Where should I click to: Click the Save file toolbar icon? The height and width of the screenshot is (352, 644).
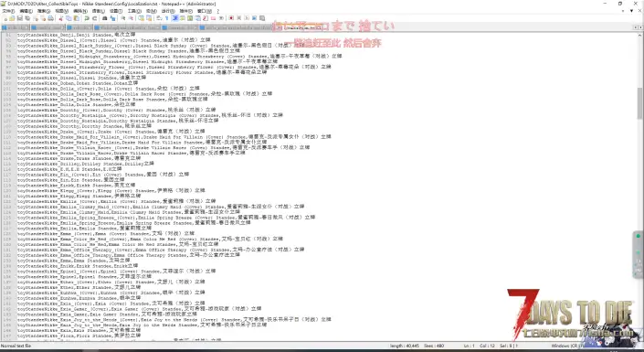pos(20,18)
